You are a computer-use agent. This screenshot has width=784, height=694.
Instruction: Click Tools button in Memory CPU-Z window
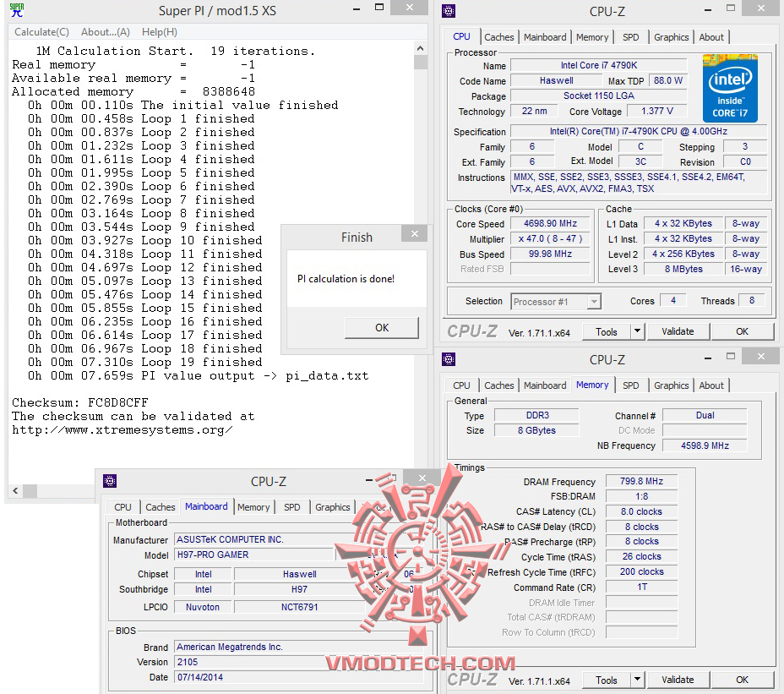click(x=607, y=680)
